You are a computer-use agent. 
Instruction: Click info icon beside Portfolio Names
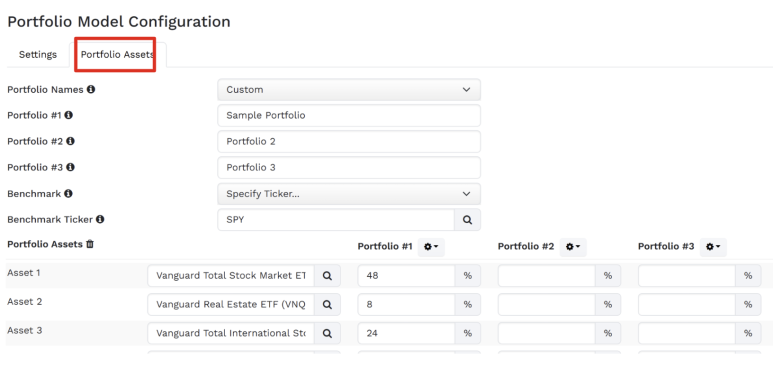[91, 89]
